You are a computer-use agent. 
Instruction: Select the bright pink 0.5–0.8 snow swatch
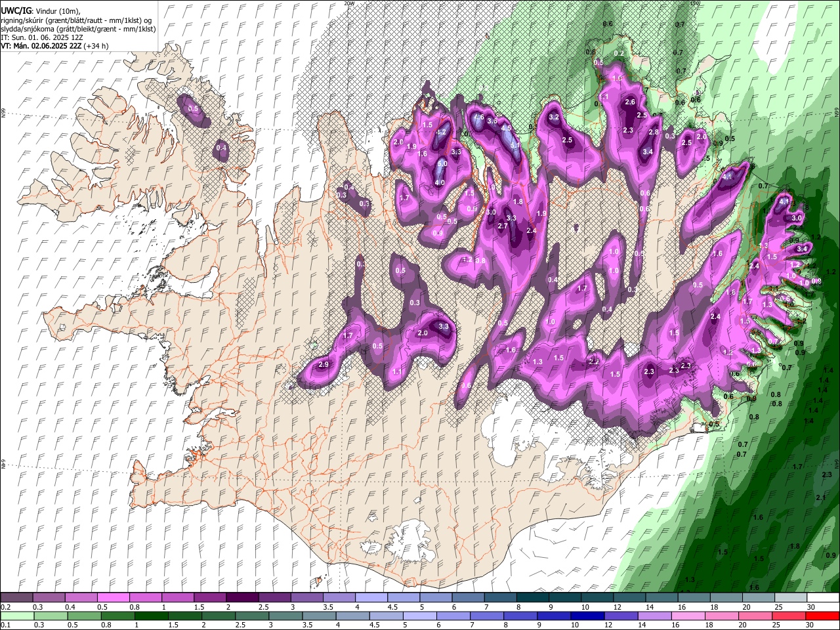114,598
